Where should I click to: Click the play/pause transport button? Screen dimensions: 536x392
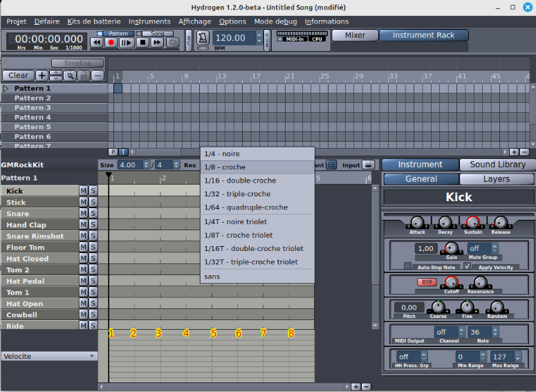pyautogui.click(x=126, y=43)
